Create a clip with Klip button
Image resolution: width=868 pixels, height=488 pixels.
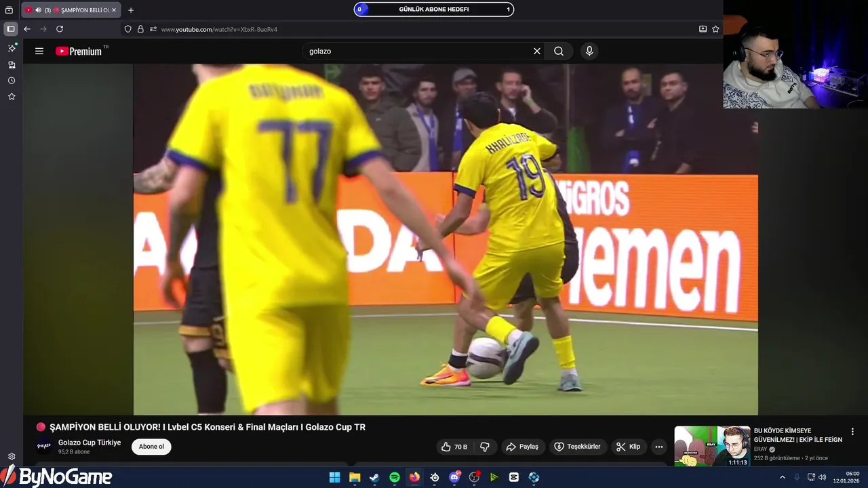coord(629,447)
